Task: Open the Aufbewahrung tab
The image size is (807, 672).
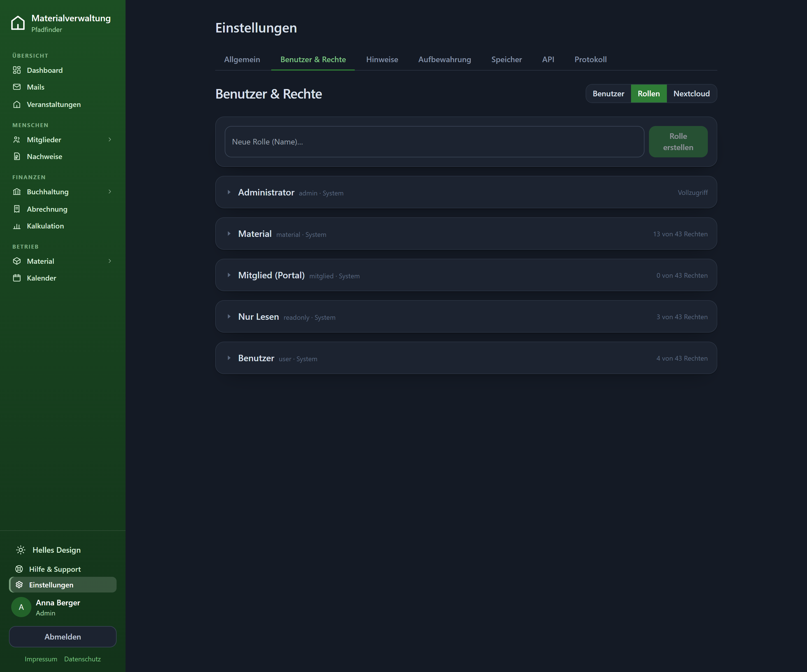Action: pos(445,60)
